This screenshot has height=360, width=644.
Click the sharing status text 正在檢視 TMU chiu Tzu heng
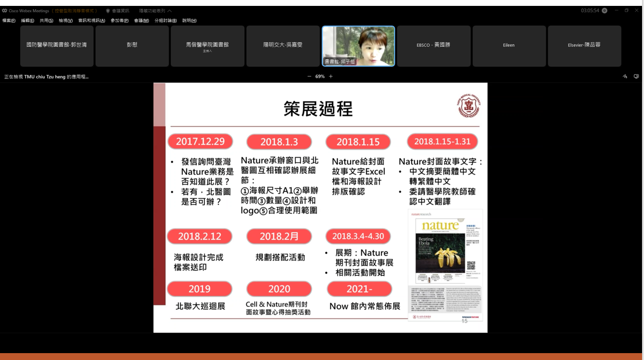[47, 77]
